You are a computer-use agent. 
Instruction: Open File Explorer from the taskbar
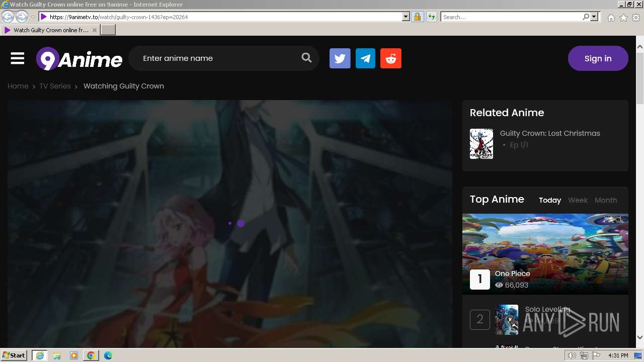point(57,355)
